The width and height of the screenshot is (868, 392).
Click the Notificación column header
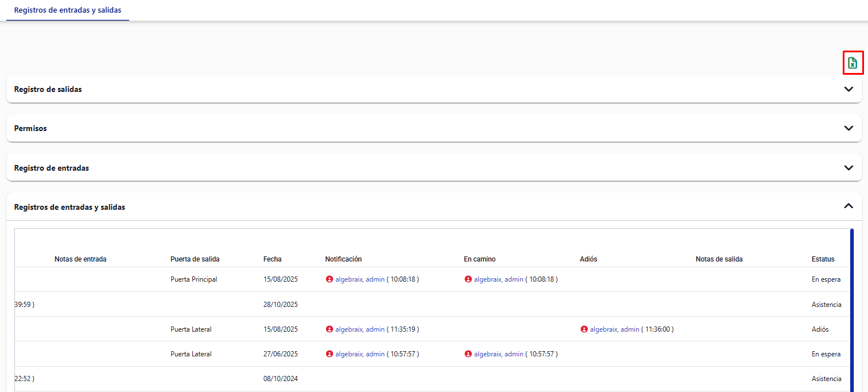tap(343, 259)
